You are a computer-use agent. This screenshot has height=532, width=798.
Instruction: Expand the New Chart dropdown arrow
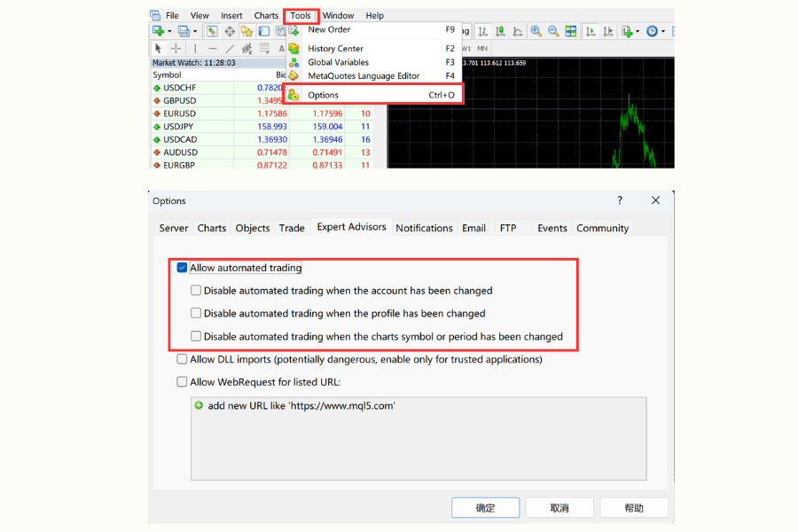coord(169,32)
